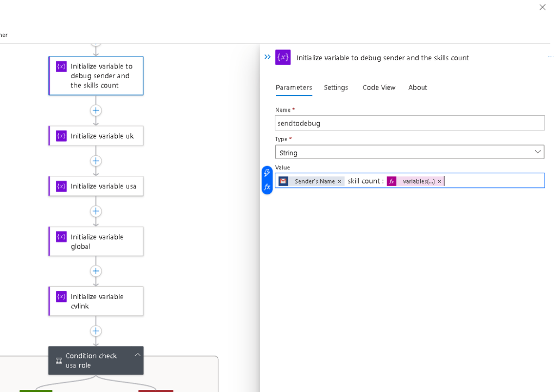Viewport: 556px width, 392px height.
Task: Click the panel title Initialize variable to debug sender
Action: pos(382,58)
